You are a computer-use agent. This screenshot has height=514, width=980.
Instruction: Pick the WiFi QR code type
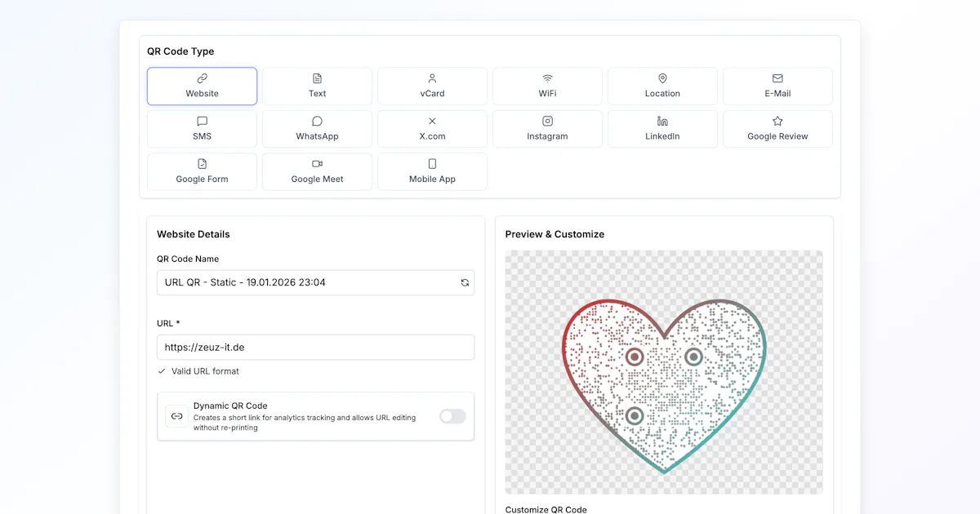click(x=547, y=86)
